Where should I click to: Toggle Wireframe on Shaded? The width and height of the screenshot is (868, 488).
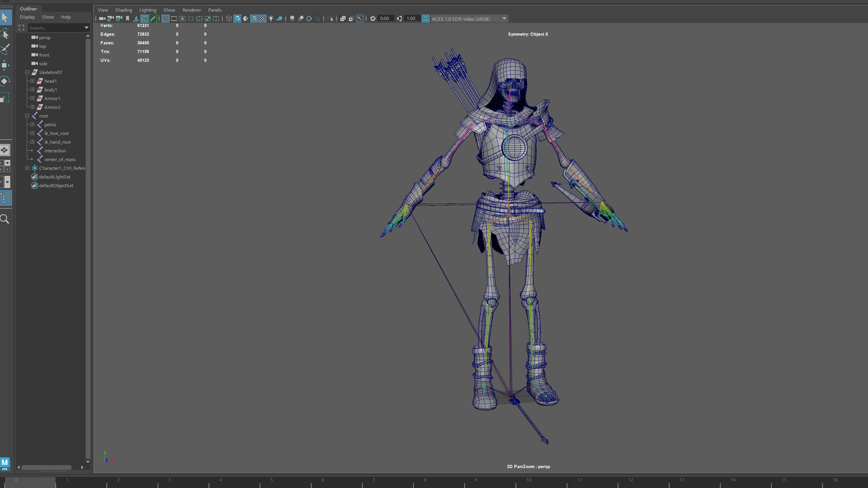tap(254, 19)
